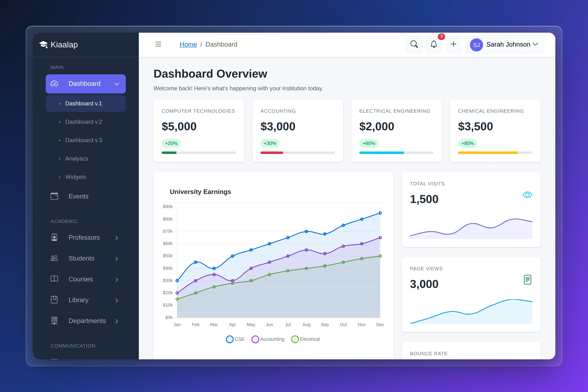Open Sarah Johnson user dropdown
This screenshot has height=392, width=588.
pos(504,45)
